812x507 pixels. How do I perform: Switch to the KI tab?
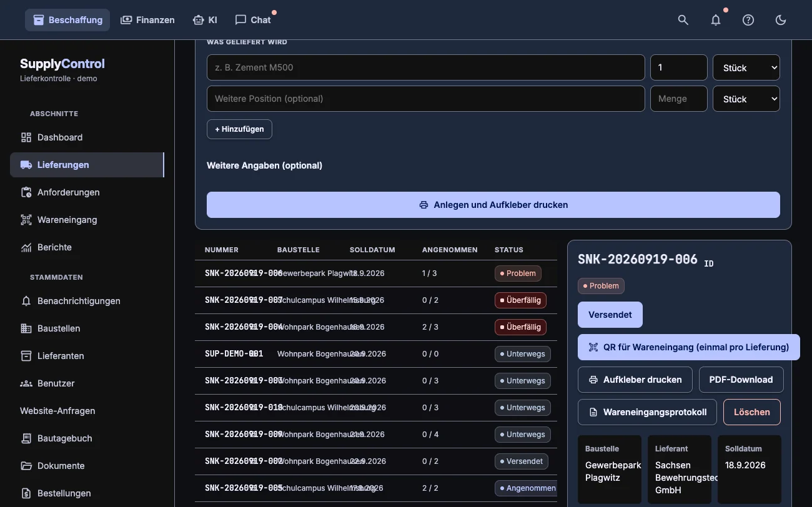point(205,20)
